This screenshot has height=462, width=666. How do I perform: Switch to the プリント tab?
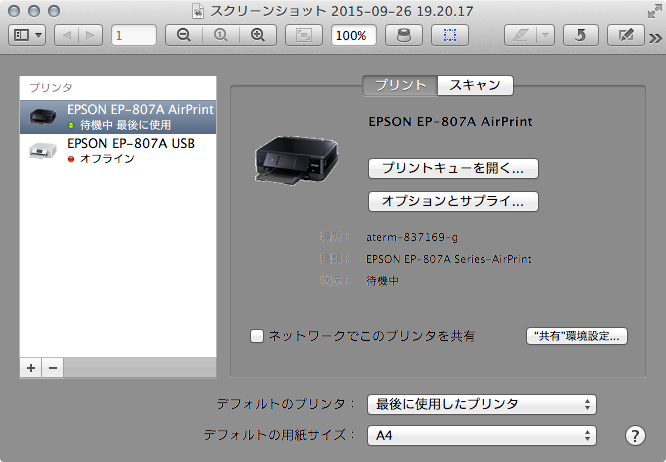pyautogui.click(x=400, y=85)
